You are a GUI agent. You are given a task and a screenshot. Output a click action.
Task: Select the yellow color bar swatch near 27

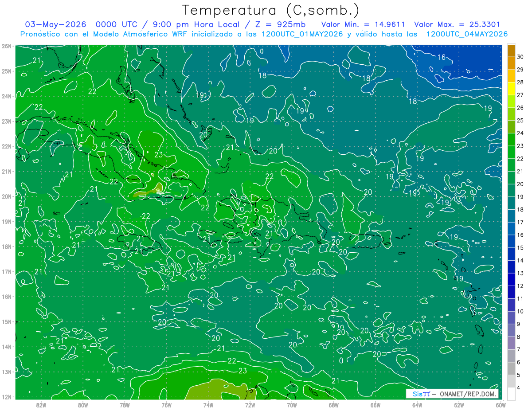pyautogui.click(x=511, y=89)
